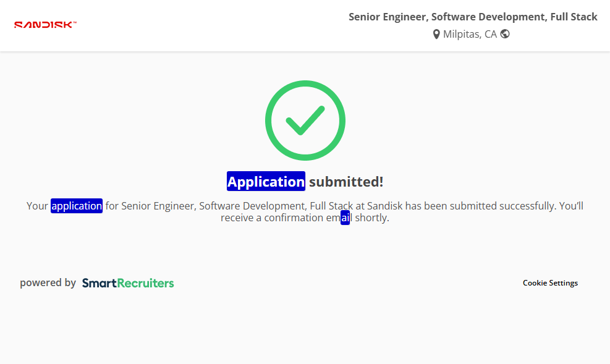610x364 pixels.
Task: Click "Sandisk" in the confirmation message
Action: pos(384,206)
